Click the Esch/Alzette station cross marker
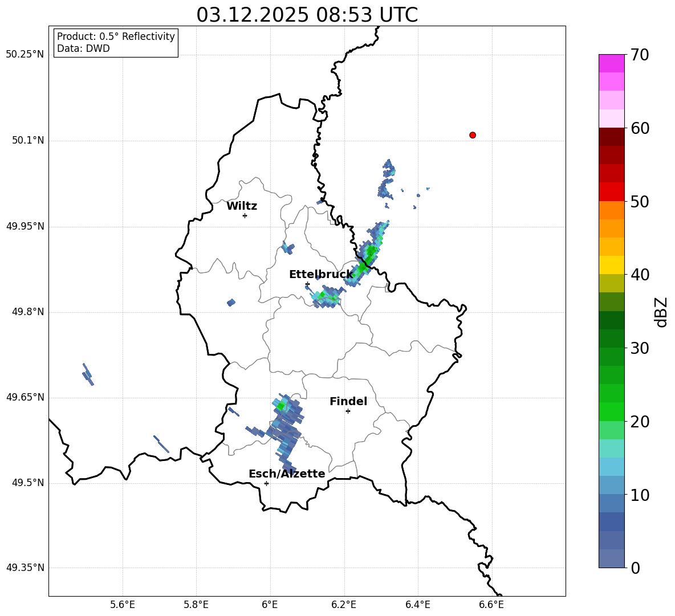675x616 pixels. [266, 483]
